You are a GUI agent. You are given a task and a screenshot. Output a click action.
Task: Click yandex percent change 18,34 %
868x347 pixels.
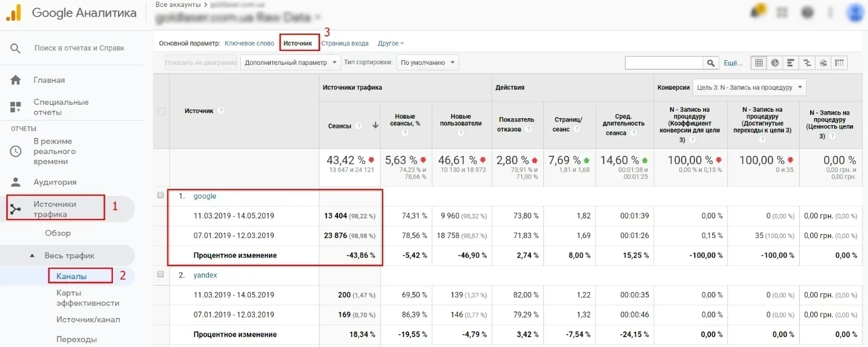tap(362, 334)
